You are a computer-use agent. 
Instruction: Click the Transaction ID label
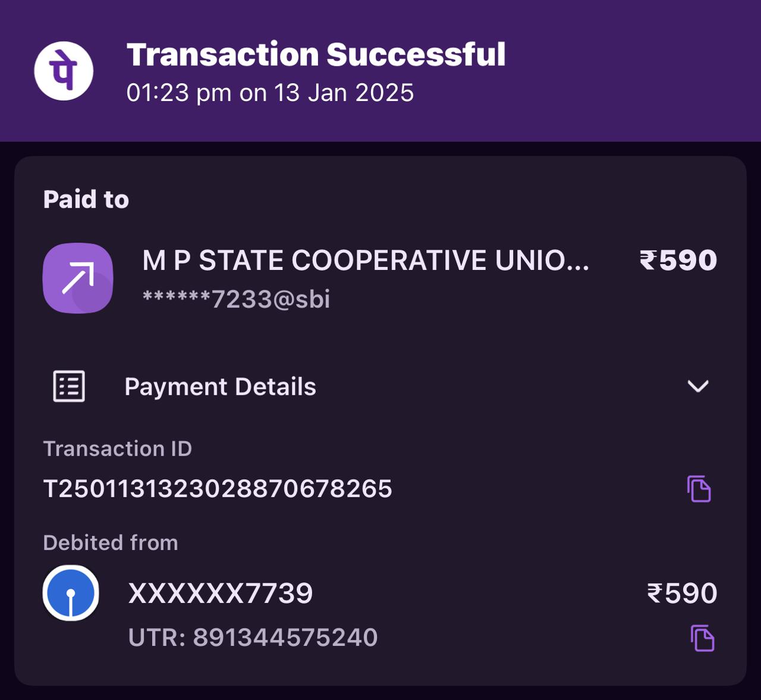coord(118,448)
